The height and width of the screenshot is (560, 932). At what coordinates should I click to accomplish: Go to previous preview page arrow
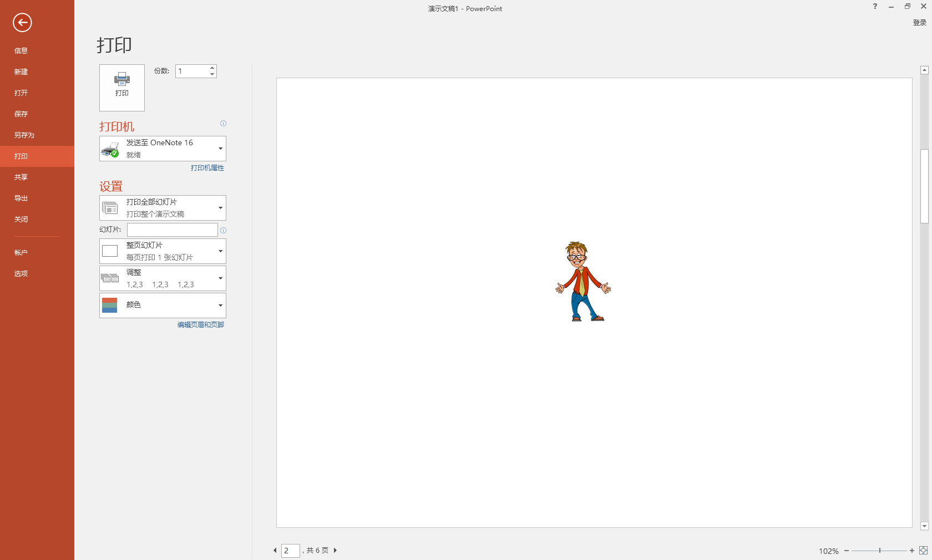point(275,551)
